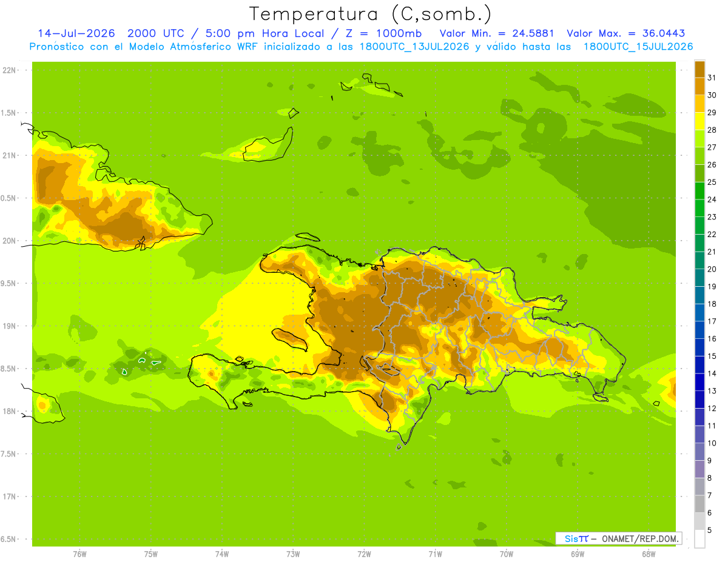Select the yellow legend swatch between 28 and 29
Viewport: 728px width, 562px height.
[x=699, y=121]
